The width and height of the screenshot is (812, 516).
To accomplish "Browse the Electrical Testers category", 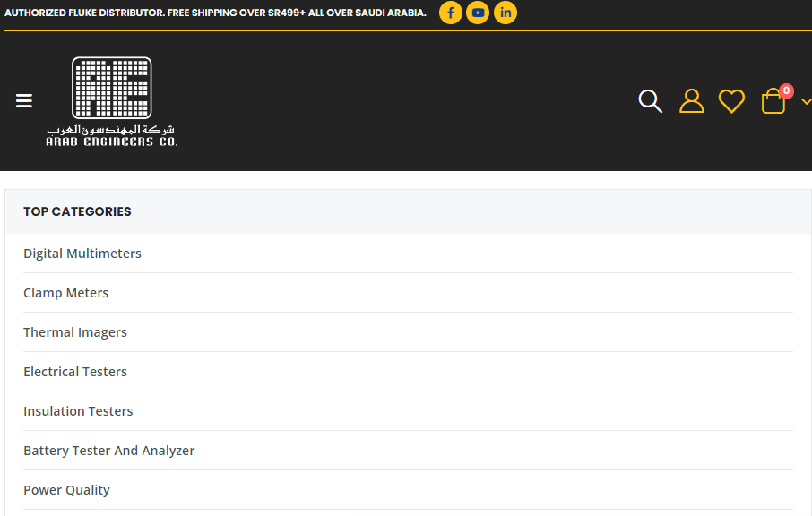I will (75, 372).
